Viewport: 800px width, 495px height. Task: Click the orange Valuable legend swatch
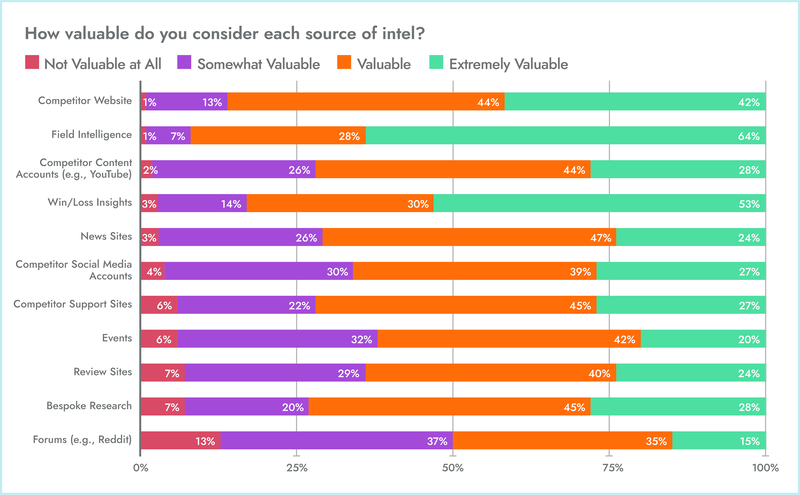pos(341,64)
